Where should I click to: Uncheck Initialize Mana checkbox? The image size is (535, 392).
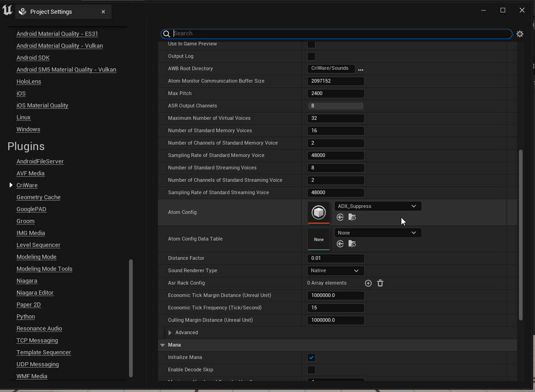(x=311, y=358)
